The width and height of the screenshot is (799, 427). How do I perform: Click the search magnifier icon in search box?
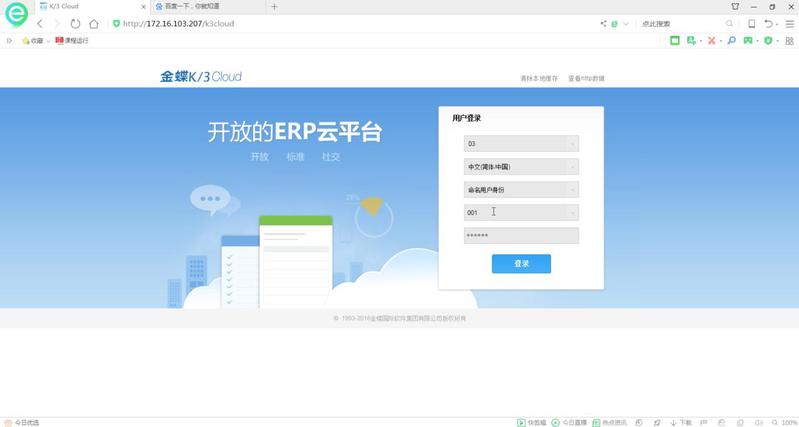(728, 23)
